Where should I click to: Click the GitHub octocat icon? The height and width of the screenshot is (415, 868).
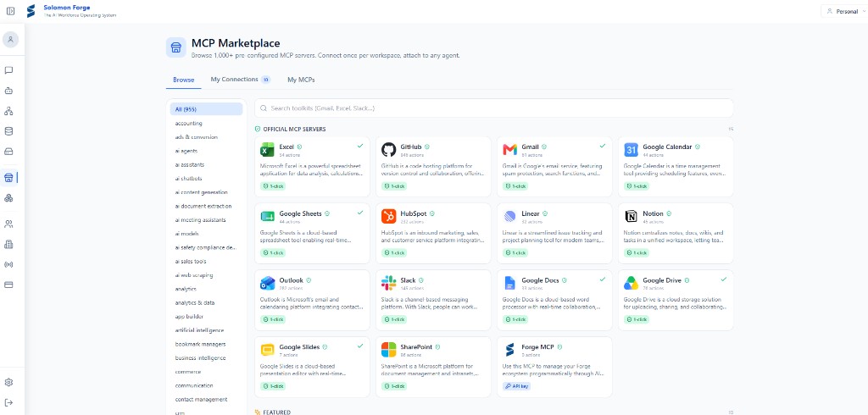tap(388, 149)
